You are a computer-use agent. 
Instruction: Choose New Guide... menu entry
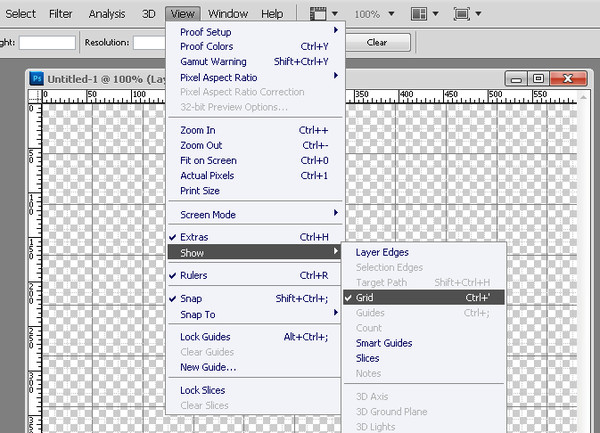[256, 367]
